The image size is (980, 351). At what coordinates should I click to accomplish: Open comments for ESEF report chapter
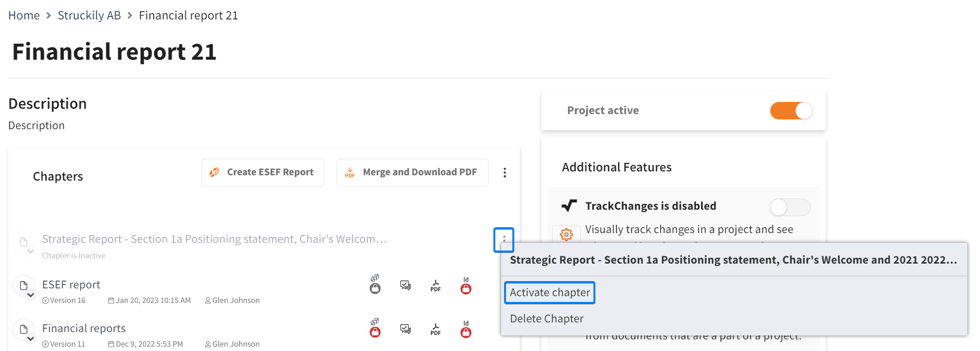pos(406,285)
